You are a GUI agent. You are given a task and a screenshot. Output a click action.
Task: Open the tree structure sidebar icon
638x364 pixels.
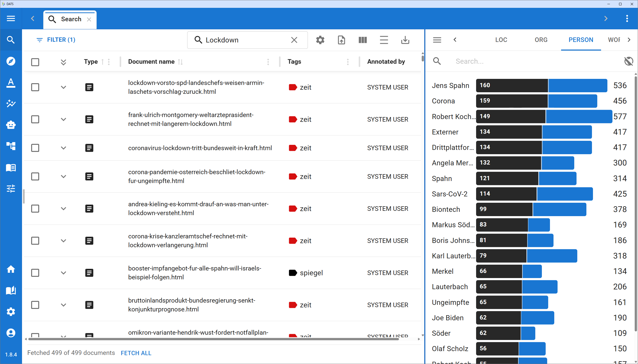11,146
